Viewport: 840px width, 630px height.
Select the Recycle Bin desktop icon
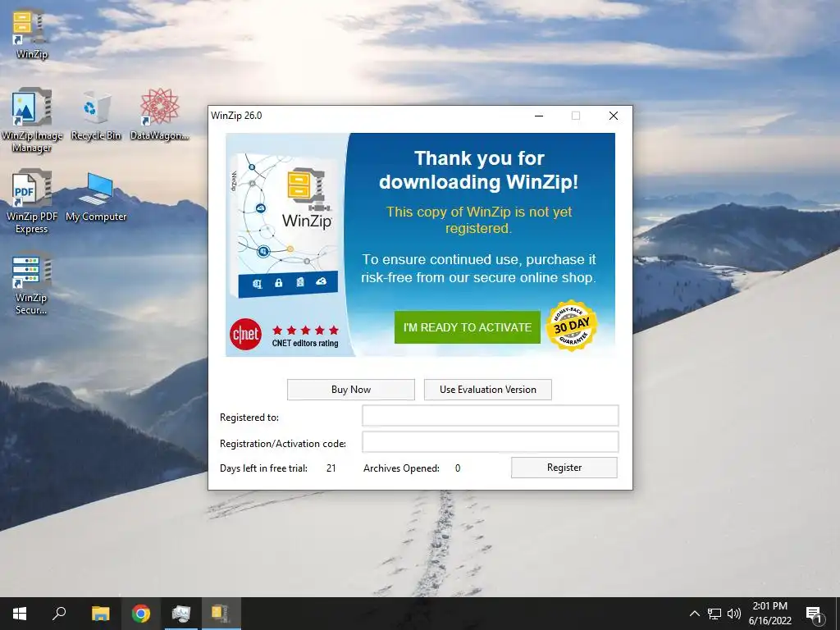[x=96, y=115]
